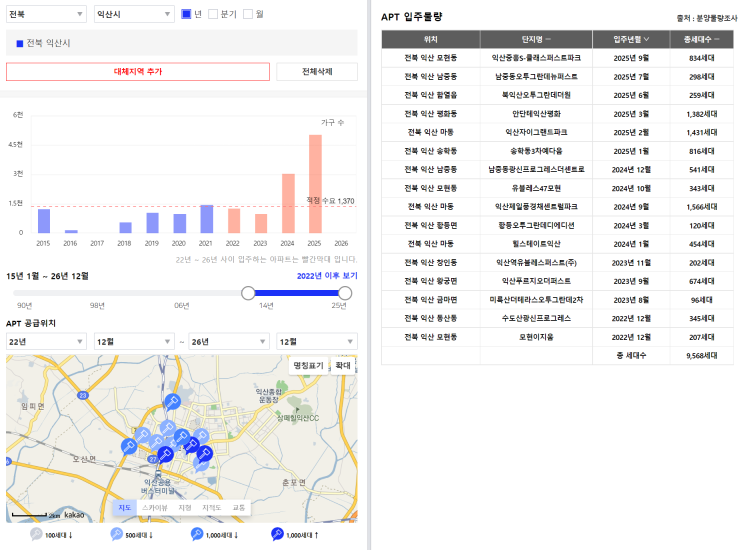This screenshot has height=550, width=743.
Task: Open the 26년 end year dropdown
Action: 229,342
